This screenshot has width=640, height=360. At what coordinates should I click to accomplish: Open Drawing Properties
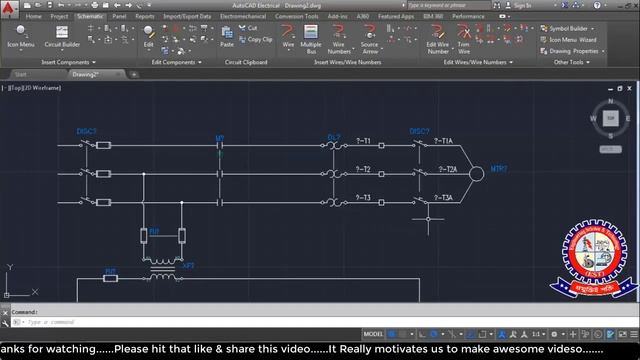click(569, 51)
